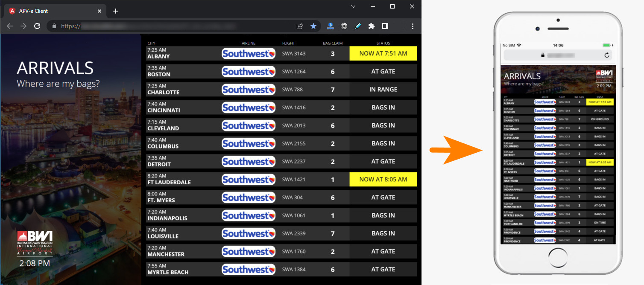The width and height of the screenshot is (644, 285).
Task: Click flight 'SWA 2237' on the desktop board
Action: [294, 162]
